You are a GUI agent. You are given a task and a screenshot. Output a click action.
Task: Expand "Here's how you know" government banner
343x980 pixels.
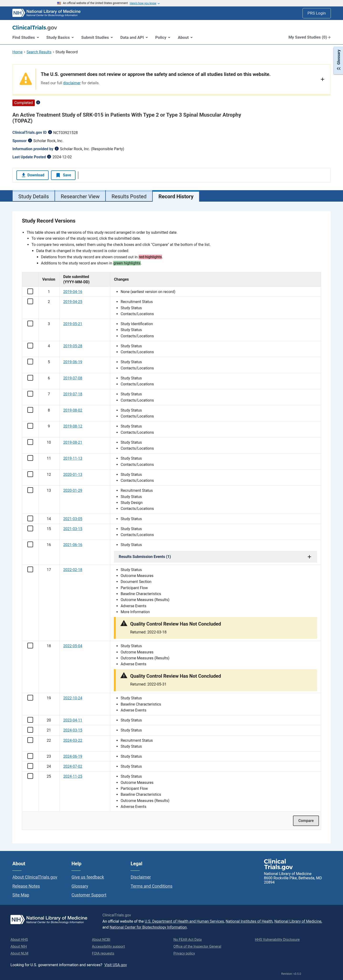click(145, 3)
